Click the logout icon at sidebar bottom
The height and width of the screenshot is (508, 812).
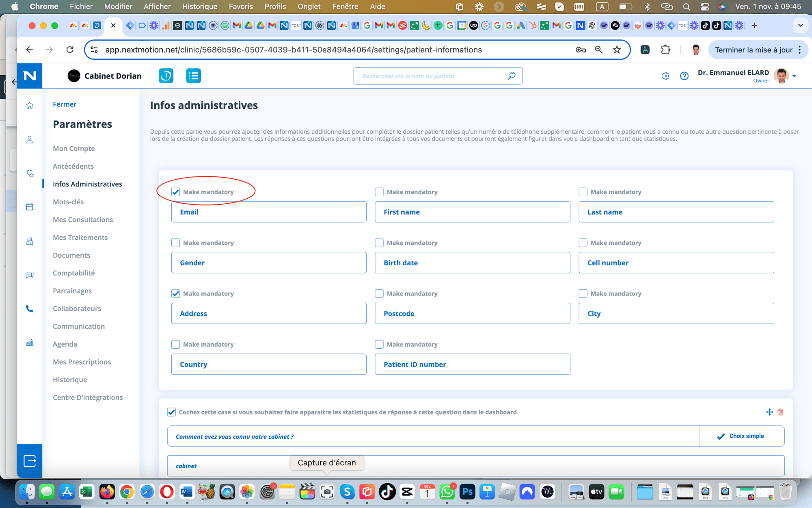click(x=30, y=461)
